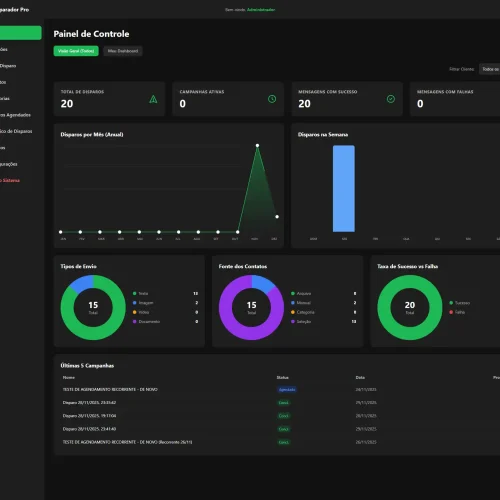500x500 pixels.
Task: Click the blue bar in Disparos na Semana chart
Action: [344, 188]
